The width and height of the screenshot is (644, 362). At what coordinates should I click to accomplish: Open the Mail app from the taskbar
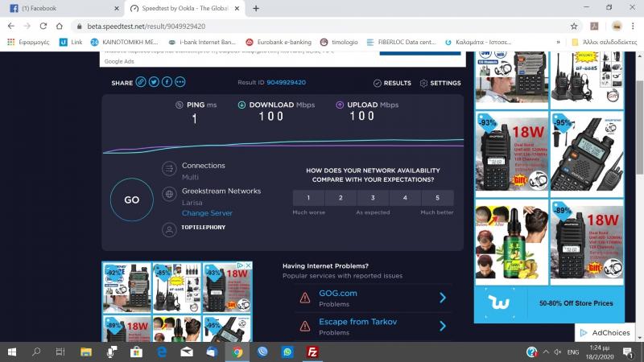point(187,352)
